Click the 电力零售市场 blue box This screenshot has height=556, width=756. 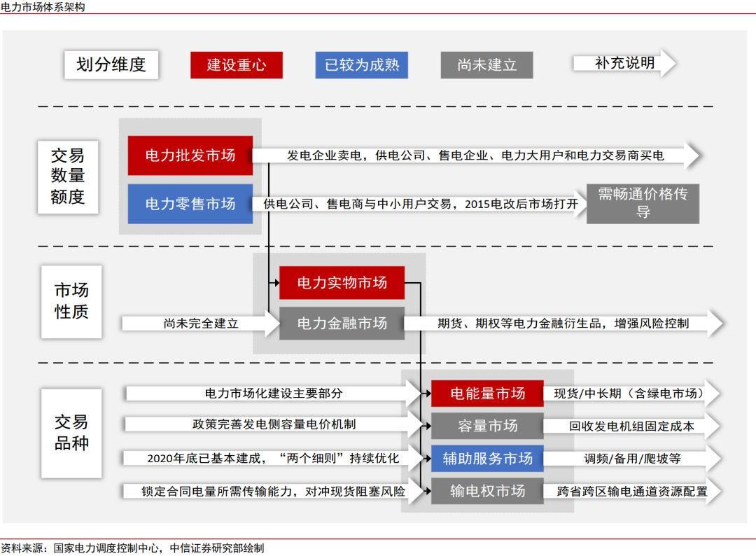click(190, 204)
